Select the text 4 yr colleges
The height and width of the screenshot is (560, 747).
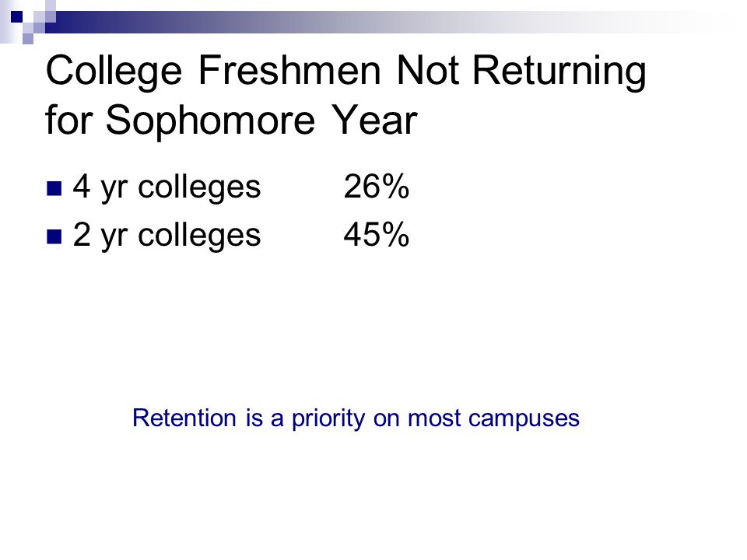(167, 187)
